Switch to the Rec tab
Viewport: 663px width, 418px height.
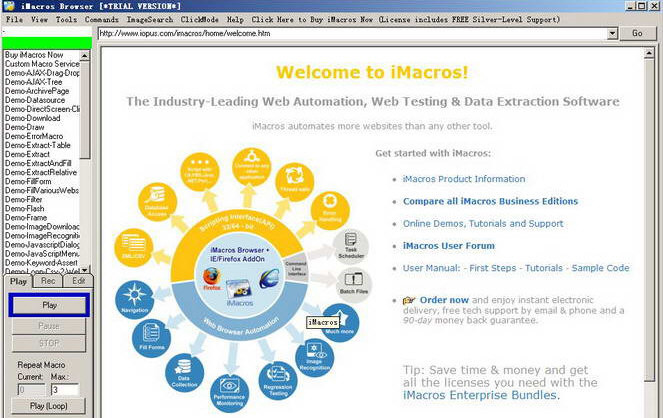[x=48, y=281]
